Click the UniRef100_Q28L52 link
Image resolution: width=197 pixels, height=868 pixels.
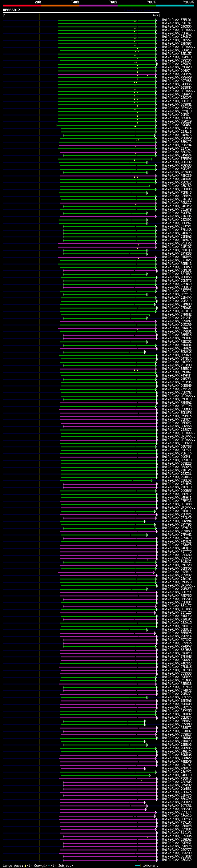click(x=176, y=481)
